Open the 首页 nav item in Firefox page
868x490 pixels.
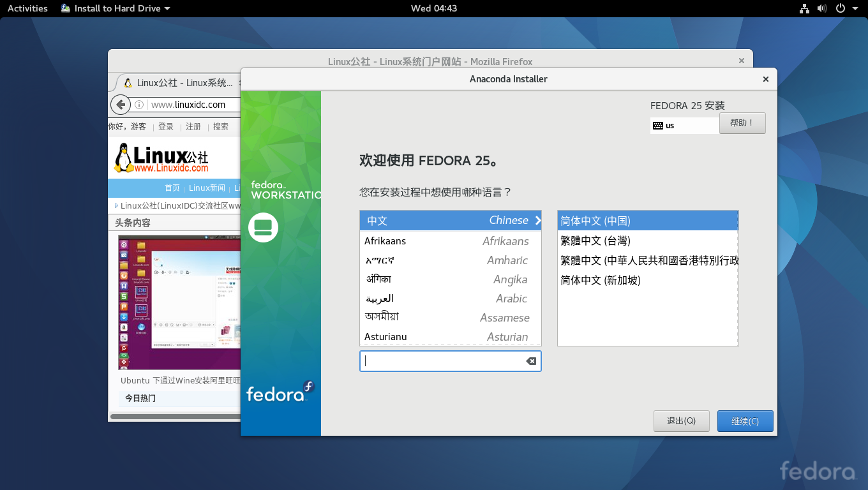[172, 188]
